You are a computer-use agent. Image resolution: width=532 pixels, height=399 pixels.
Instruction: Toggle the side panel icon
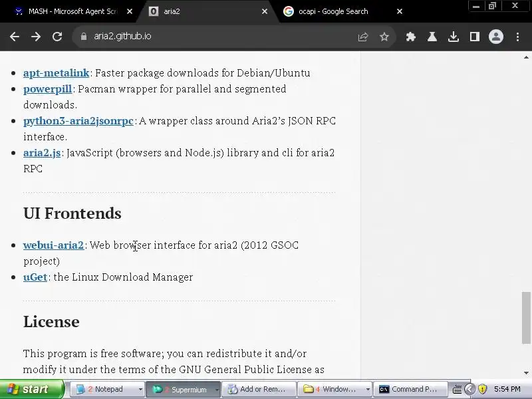click(475, 37)
